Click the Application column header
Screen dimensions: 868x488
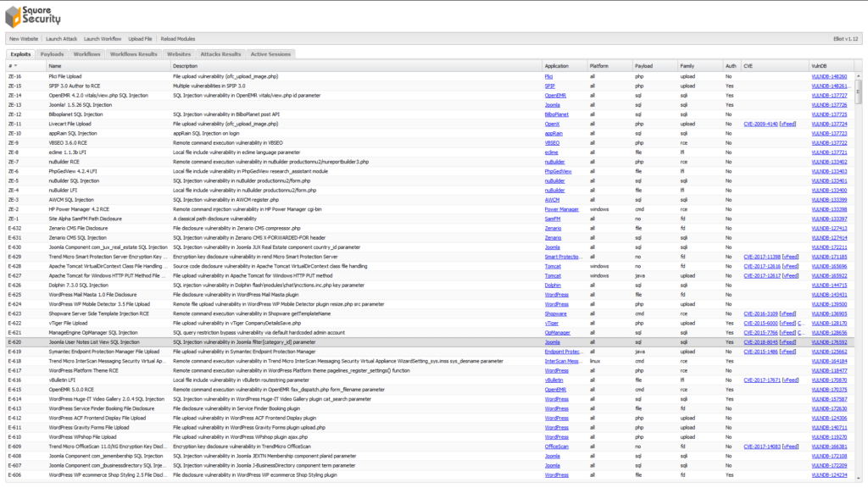[565, 66]
